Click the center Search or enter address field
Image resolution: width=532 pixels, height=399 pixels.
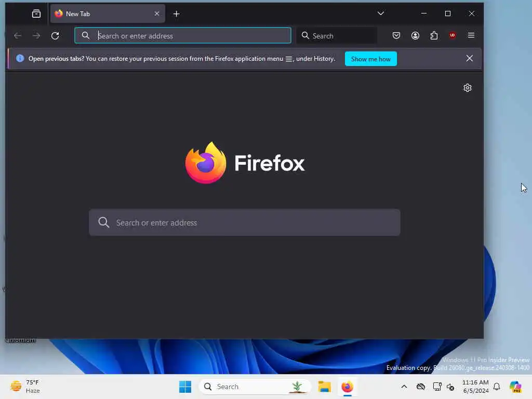pyautogui.click(x=245, y=222)
